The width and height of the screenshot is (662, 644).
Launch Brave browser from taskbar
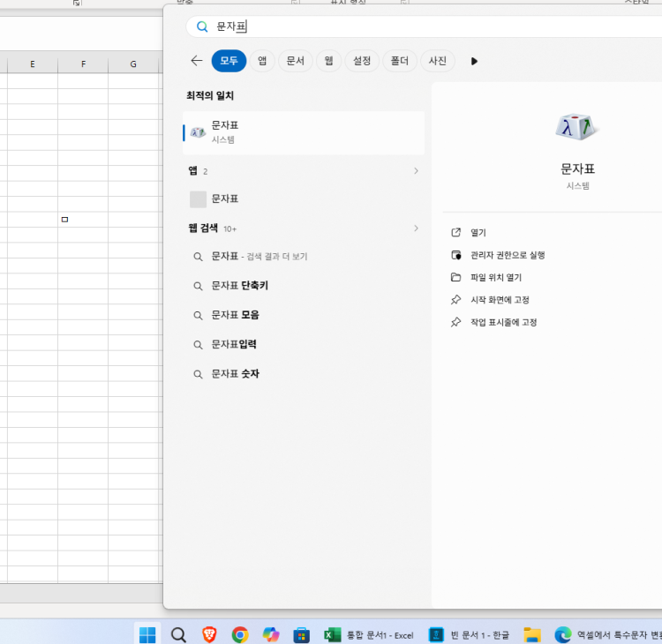(209, 635)
